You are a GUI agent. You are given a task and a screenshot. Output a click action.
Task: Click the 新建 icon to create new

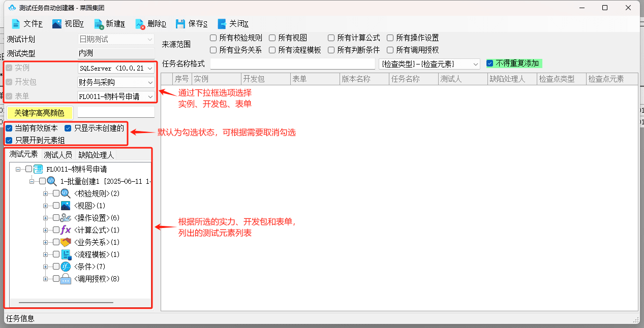click(99, 23)
